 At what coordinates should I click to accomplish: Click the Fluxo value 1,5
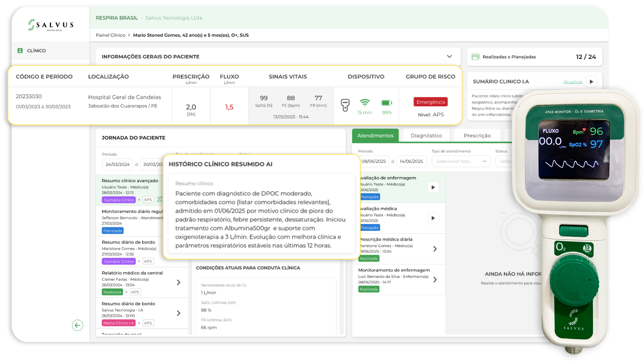[x=229, y=107]
